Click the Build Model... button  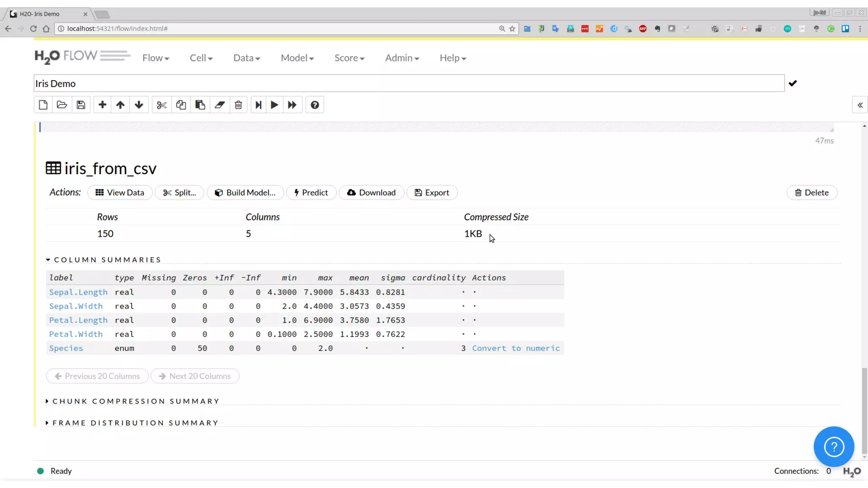tap(245, 193)
